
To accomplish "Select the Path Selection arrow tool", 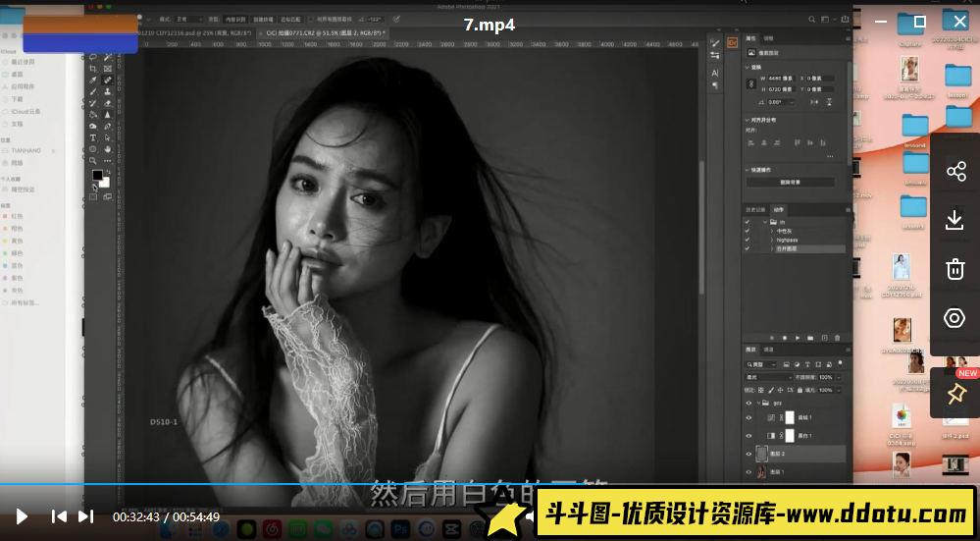I will pos(108,137).
